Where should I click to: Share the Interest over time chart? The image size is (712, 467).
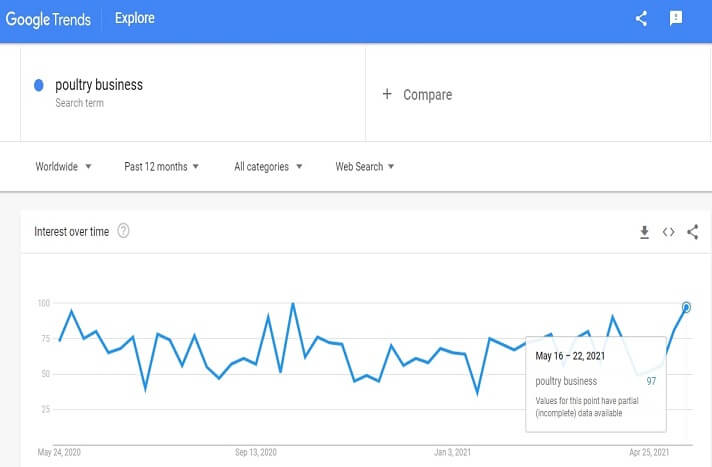[x=692, y=232]
